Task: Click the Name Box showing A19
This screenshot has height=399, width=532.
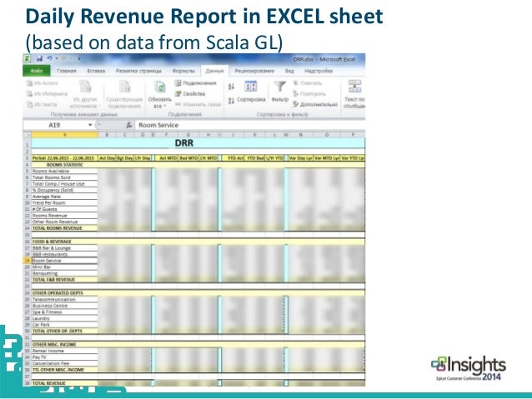Action: (x=55, y=125)
